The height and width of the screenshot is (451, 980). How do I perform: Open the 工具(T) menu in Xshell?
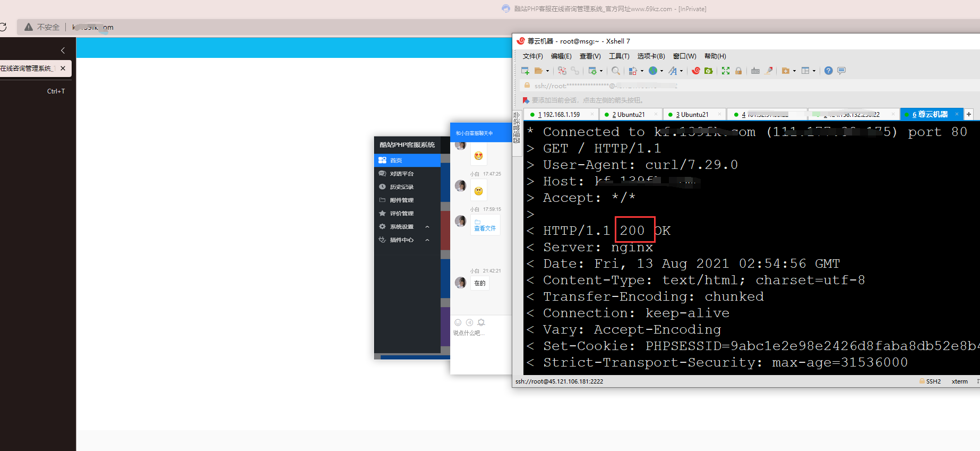click(619, 56)
